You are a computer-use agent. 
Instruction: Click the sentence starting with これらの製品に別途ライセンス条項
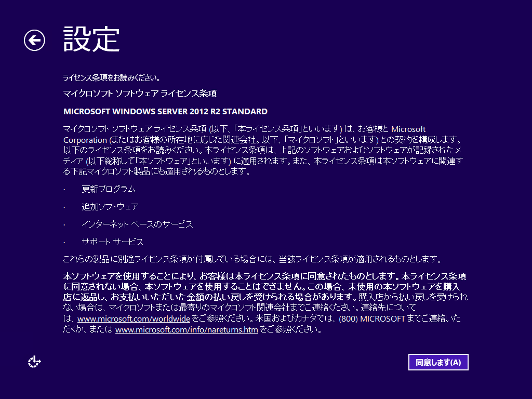253,259
